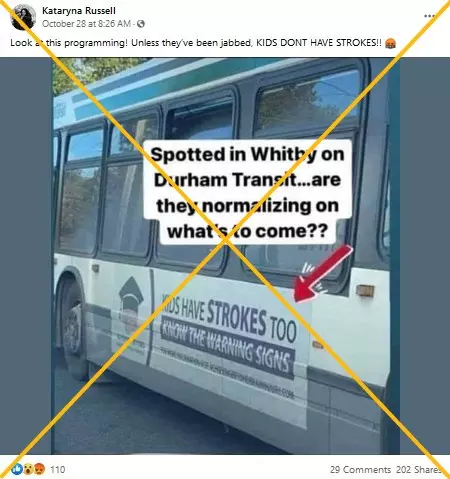The image size is (450, 479).
Task: View the 110 reactions count
Action: [57, 469]
